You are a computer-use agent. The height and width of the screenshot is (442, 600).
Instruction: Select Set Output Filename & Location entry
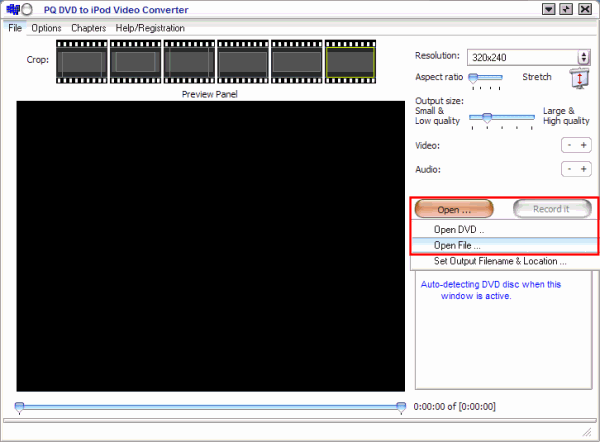[x=504, y=261]
